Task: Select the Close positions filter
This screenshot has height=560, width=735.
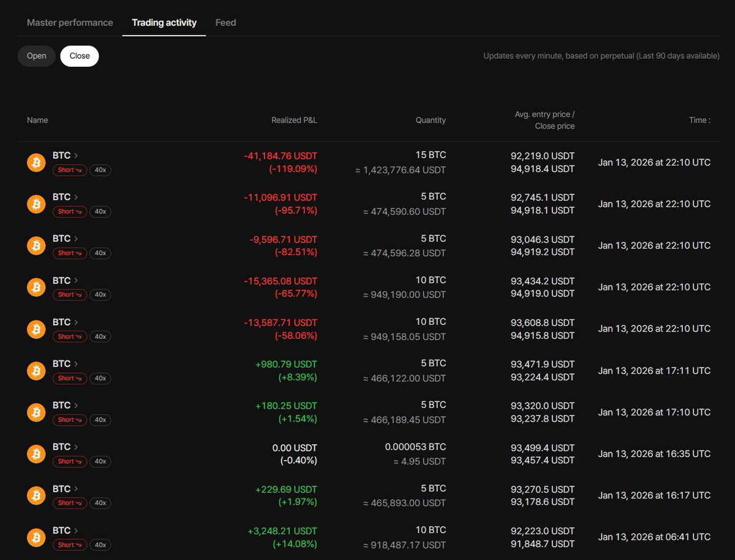Action: click(80, 56)
